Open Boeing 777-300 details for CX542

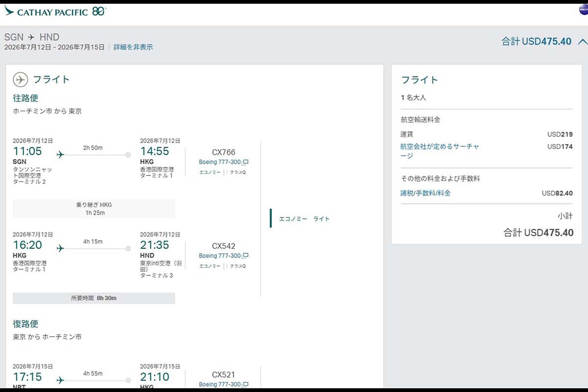tap(220, 256)
